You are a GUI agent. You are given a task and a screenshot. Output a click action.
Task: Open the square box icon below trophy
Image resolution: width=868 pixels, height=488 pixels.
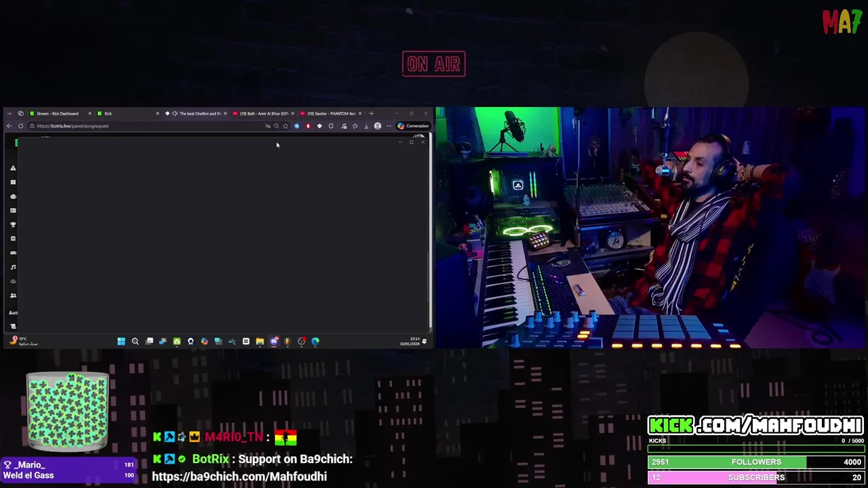click(x=13, y=239)
